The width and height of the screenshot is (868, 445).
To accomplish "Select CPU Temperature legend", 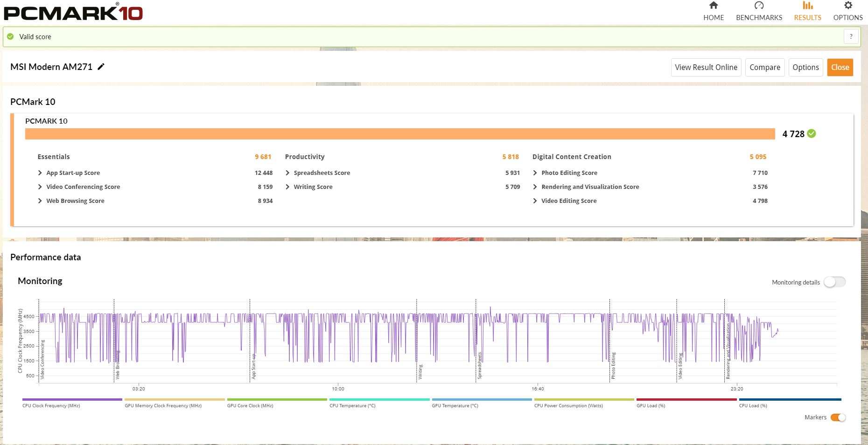I will (379, 403).
